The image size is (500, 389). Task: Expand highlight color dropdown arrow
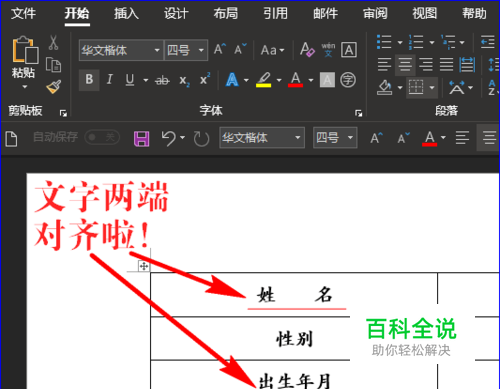tap(279, 80)
